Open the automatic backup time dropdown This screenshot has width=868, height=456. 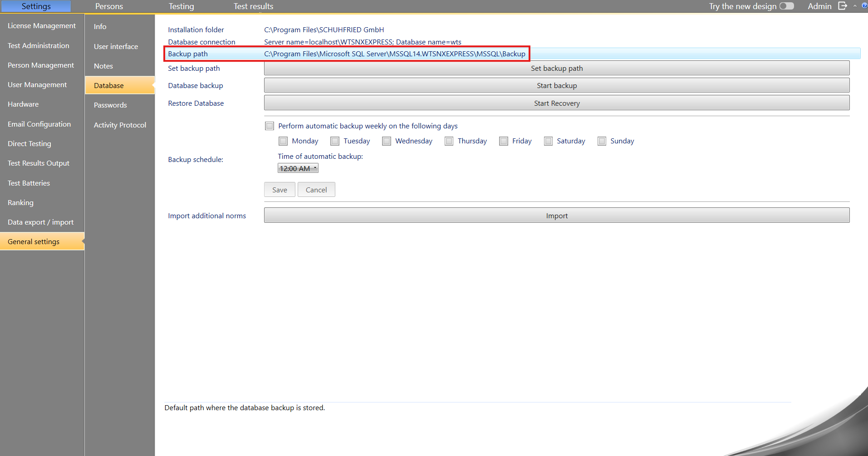point(298,168)
